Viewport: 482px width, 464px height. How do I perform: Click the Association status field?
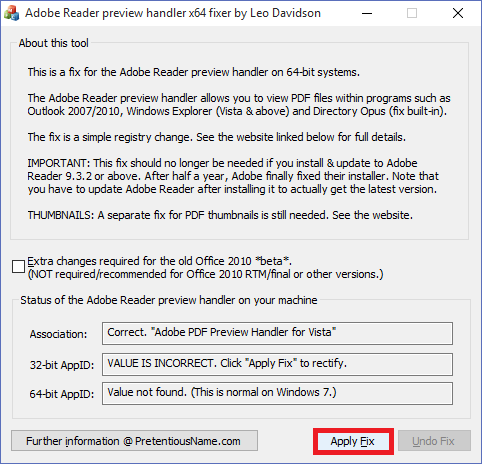coord(277,333)
